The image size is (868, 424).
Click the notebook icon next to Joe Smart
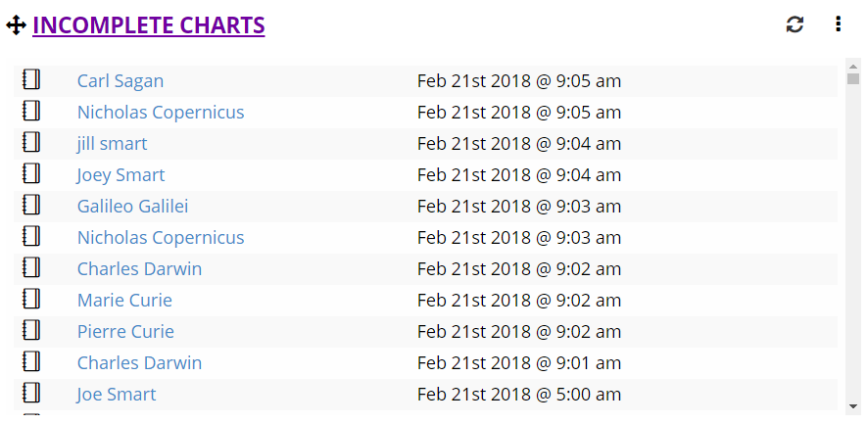[31, 393]
